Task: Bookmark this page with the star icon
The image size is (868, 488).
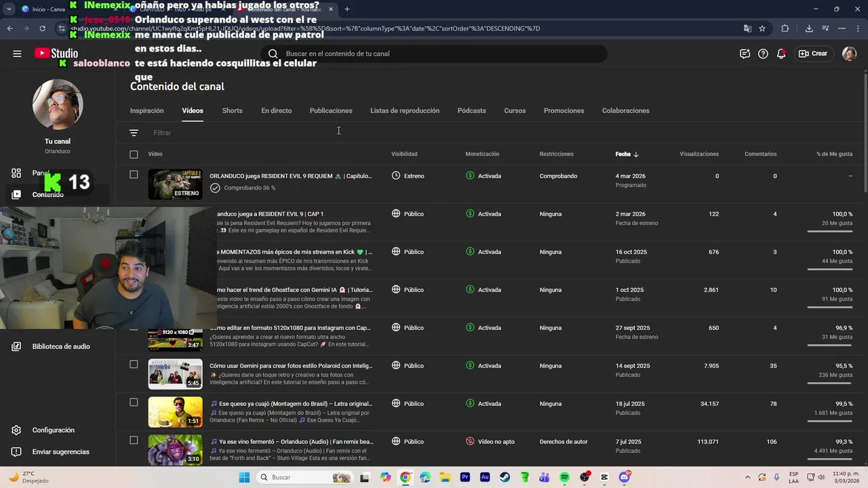Action: 762,28
